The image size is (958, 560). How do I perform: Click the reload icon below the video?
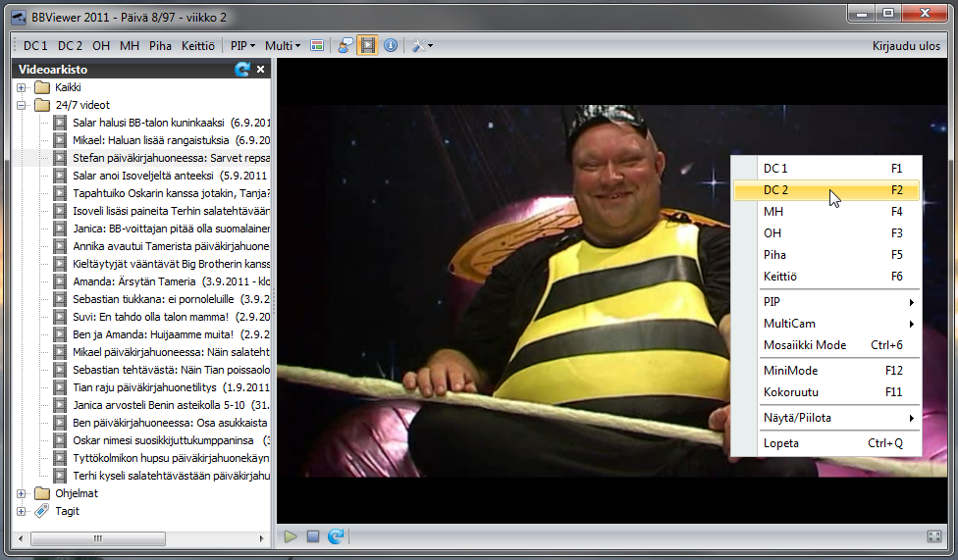(x=336, y=536)
